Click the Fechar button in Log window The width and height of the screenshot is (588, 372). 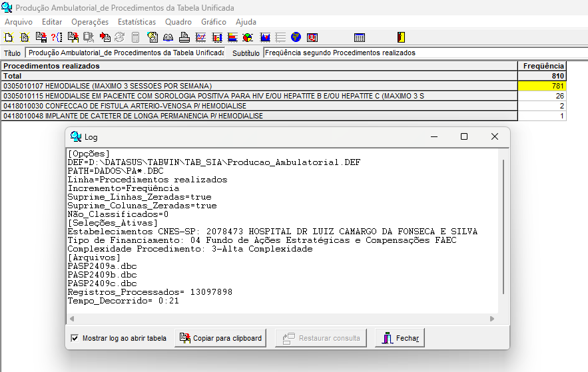pos(400,338)
